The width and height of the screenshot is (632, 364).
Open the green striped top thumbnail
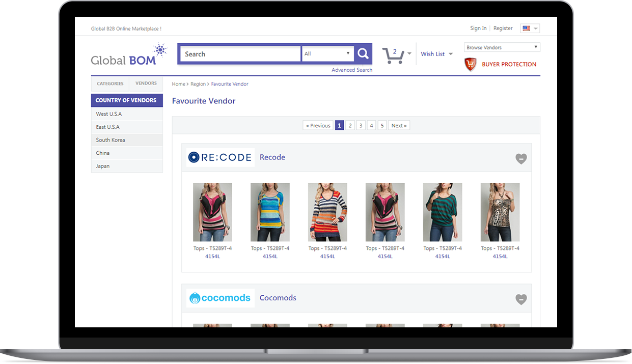(443, 212)
